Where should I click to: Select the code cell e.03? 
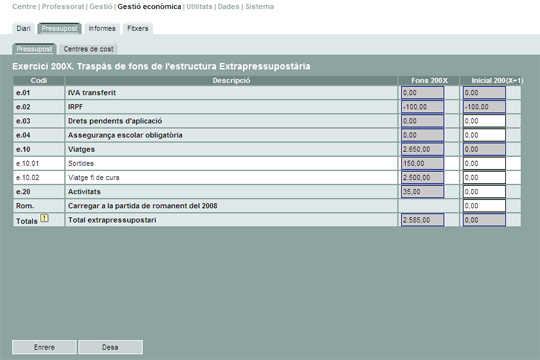point(39,121)
